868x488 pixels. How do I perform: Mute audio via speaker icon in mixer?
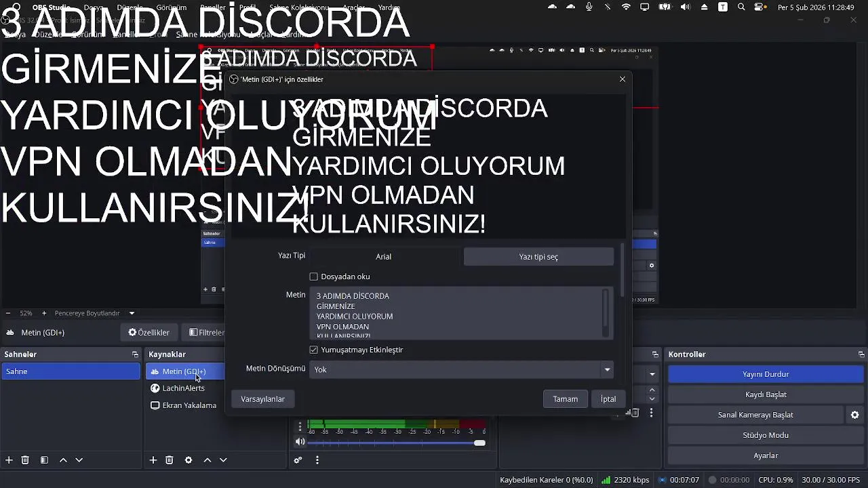coord(300,442)
